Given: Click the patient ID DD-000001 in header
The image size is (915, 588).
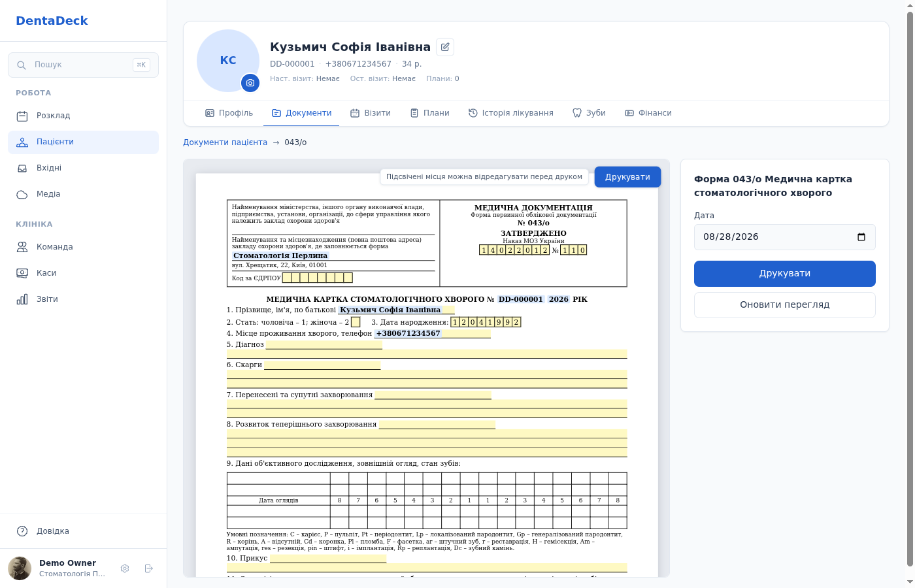Looking at the screenshot, I should click(x=292, y=64).
